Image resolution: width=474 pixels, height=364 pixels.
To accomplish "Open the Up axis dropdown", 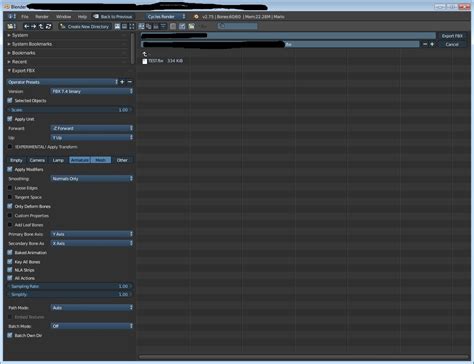I will (92, 137).
